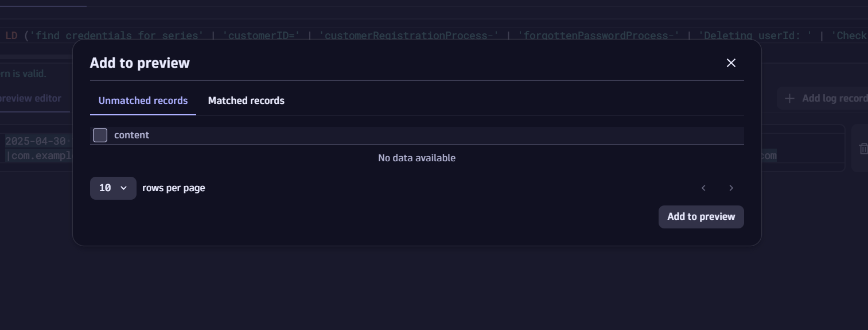
Task: Open the rows per page dropdown
Action: click(113, 188)
